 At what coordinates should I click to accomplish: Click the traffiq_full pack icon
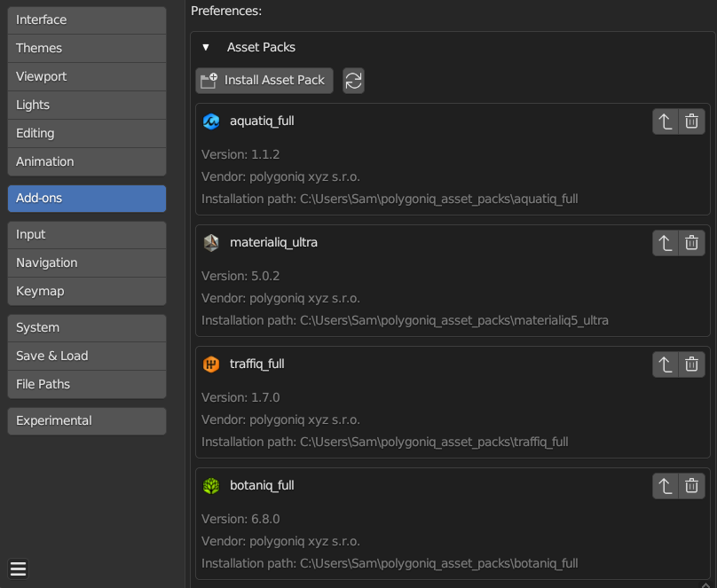click(211, 364)
